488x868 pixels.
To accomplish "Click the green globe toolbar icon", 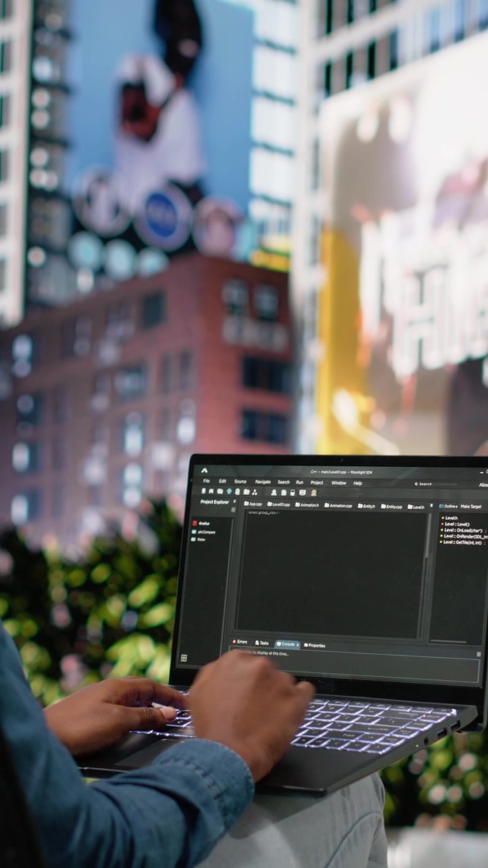I will [x=229, y=492].
